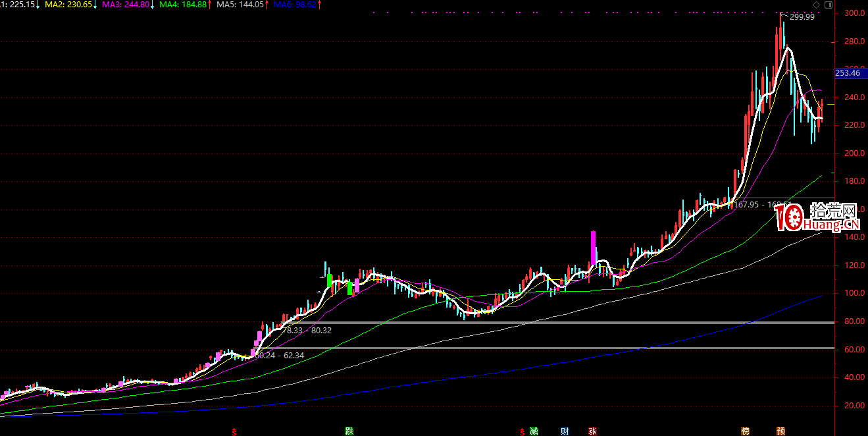Select the MA2 230.65 indicator label
Viewport: 868px width, 436px height.
click(x=70, y=5)
